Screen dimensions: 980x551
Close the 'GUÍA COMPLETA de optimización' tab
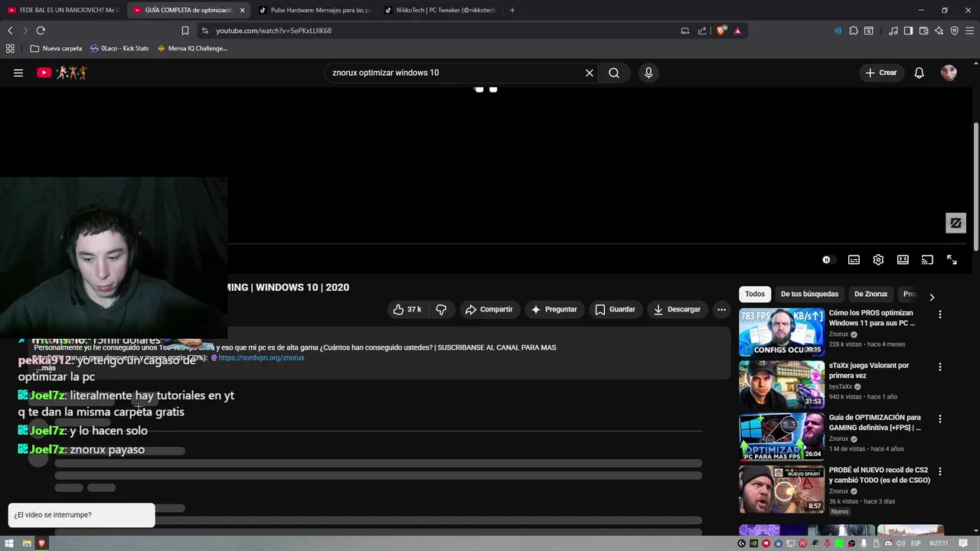coord(242,10)
